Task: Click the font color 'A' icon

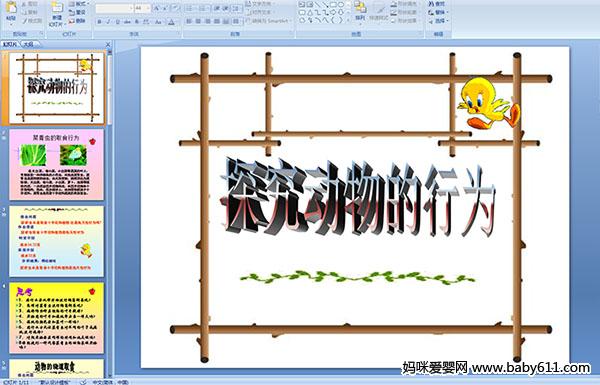Action: pyautogui.click(x=171, y=22)
